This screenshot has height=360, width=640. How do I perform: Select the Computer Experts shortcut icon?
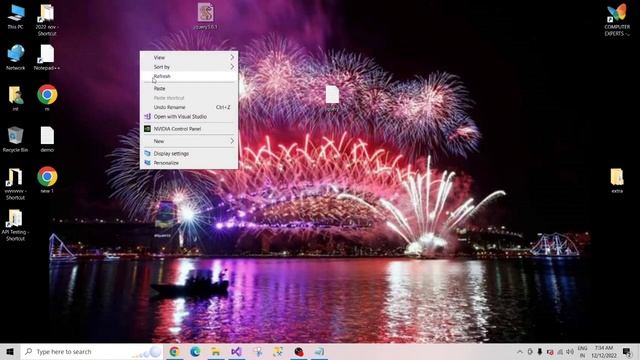pos(617,13)
